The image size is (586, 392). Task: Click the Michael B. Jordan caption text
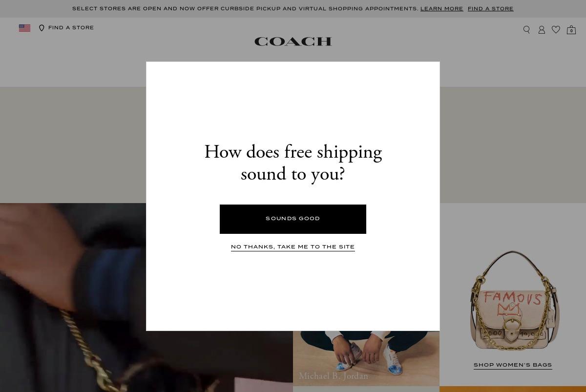pyautogui.click(x=334, y=376)
